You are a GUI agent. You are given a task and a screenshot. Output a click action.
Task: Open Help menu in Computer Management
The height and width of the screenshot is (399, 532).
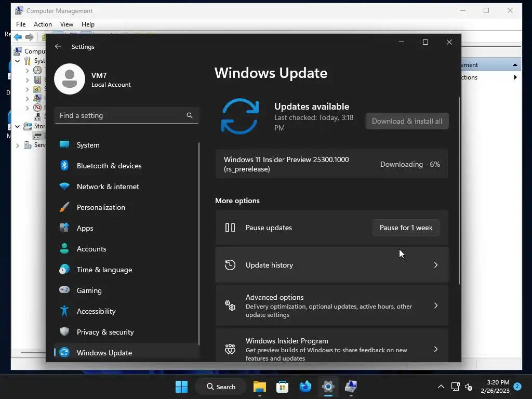point(88,24)
